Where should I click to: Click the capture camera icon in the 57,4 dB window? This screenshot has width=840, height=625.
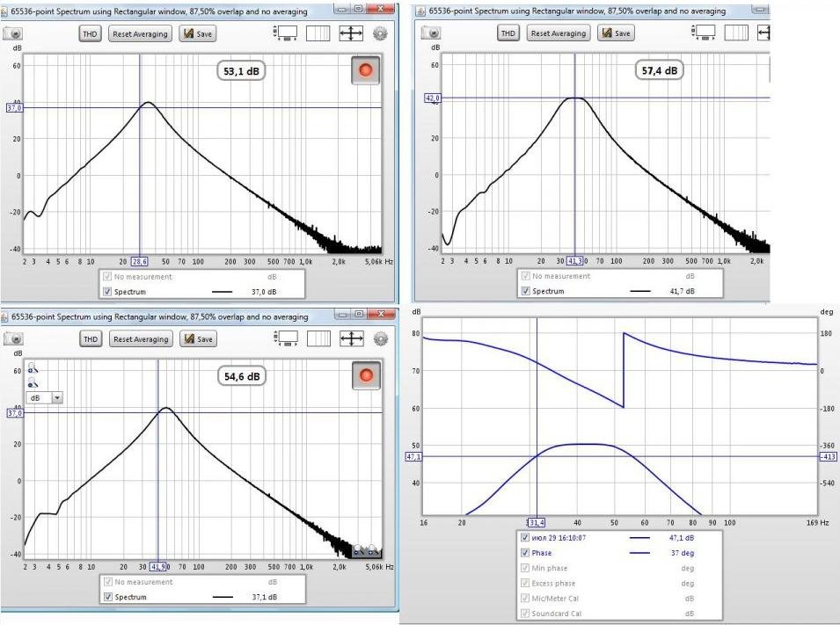431,33
